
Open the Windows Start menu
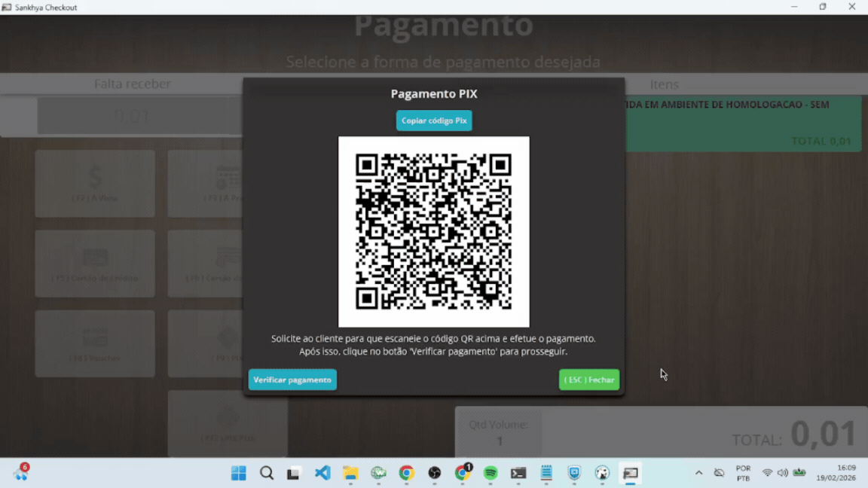point(239,473)
